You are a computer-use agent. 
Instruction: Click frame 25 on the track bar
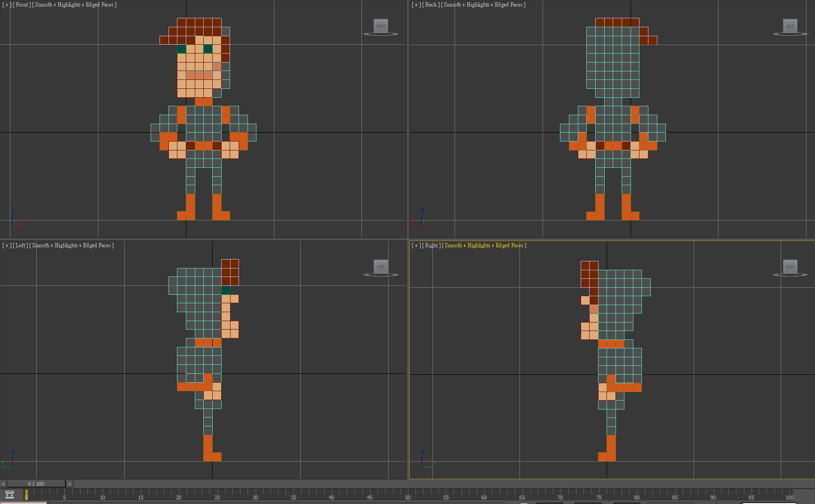217,493
